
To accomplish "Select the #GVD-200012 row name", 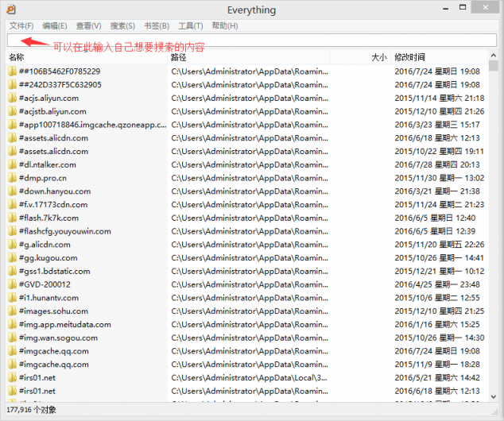I will [x=45, y=284].
